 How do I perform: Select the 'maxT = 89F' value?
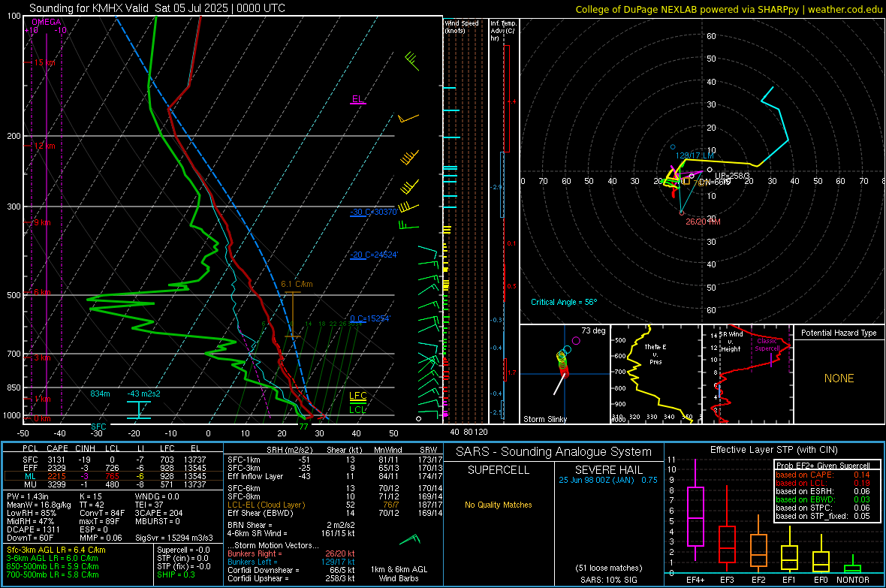[99, 521]
